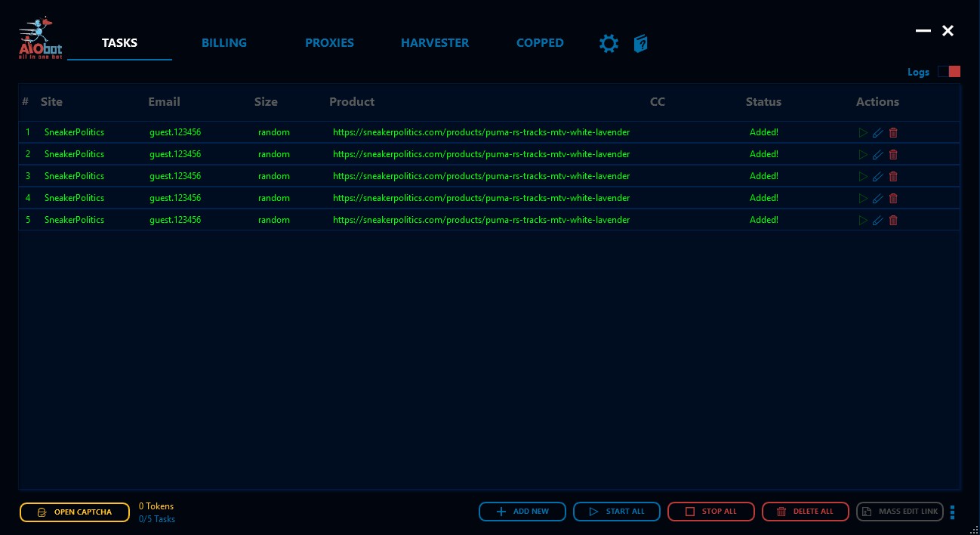Select the product URL in task 3
This screenshot has height=535, width=980.
point(481,176)
